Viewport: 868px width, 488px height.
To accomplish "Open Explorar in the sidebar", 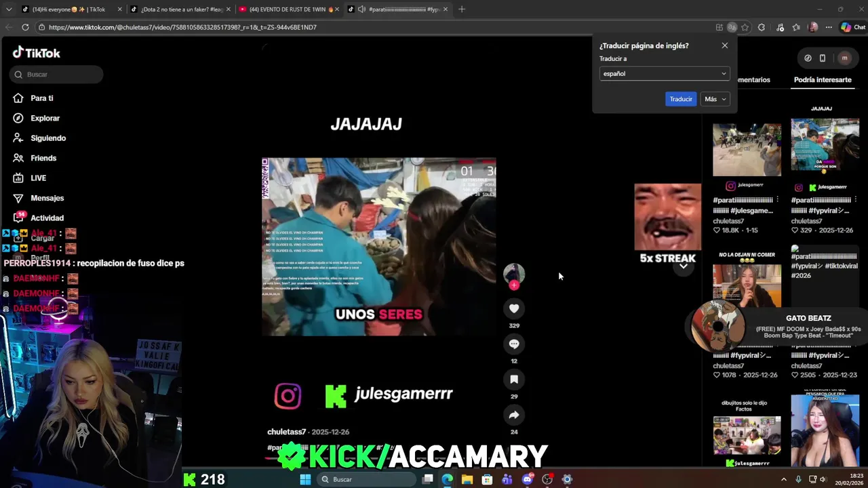I will click(x=45, y=118).
